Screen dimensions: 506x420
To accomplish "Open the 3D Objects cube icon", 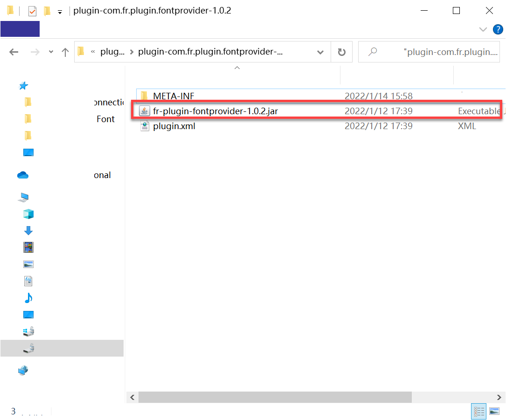I will pyautogui.click(x=28, y=214).
